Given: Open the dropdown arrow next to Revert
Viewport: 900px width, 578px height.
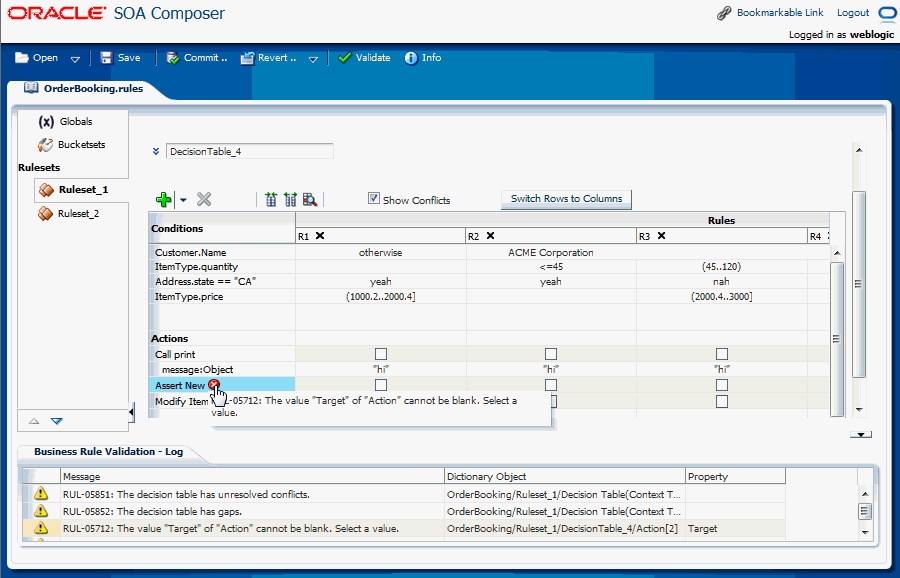Looking at the screenshot, I should pyautogui.click(x=313, y=59).
